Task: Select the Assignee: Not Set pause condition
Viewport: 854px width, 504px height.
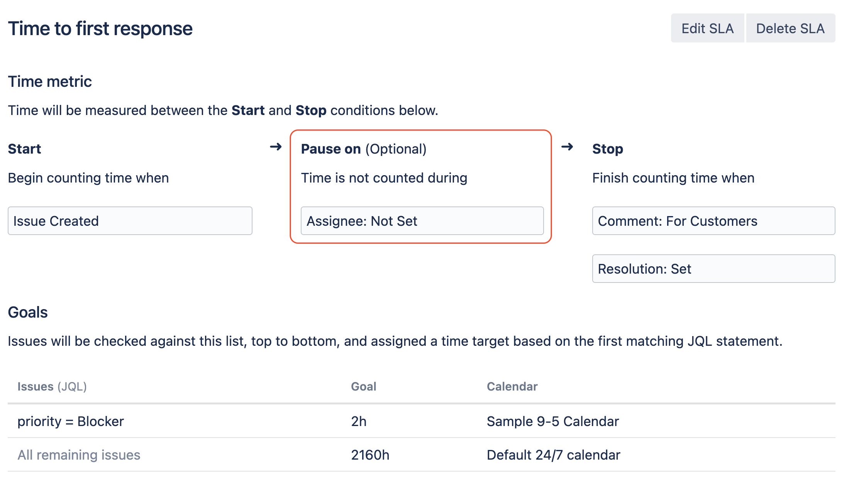Action: (x=422, y=221)
